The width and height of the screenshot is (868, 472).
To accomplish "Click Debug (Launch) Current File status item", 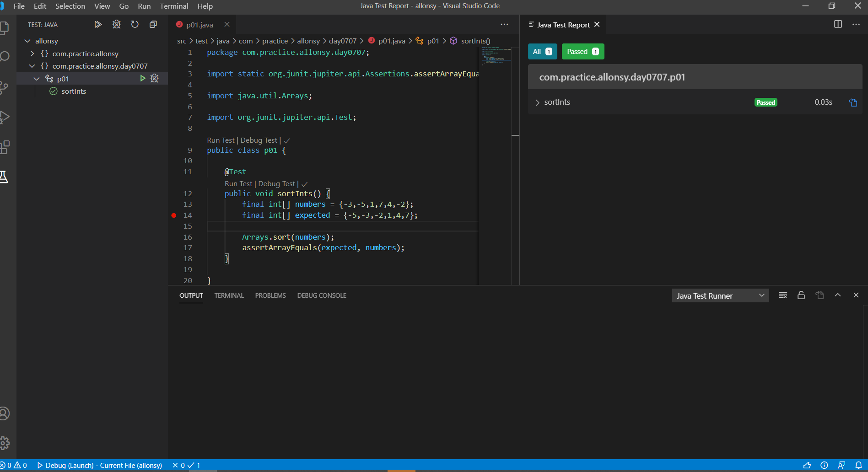I will (99, 465).
